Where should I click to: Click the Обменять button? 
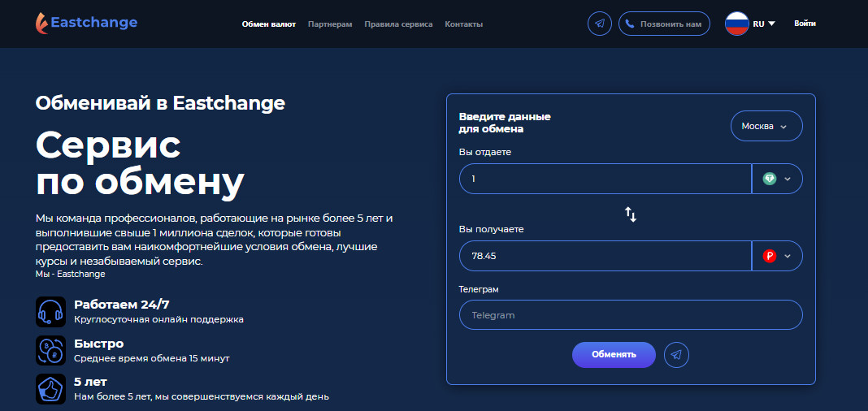tap(614, 355)
